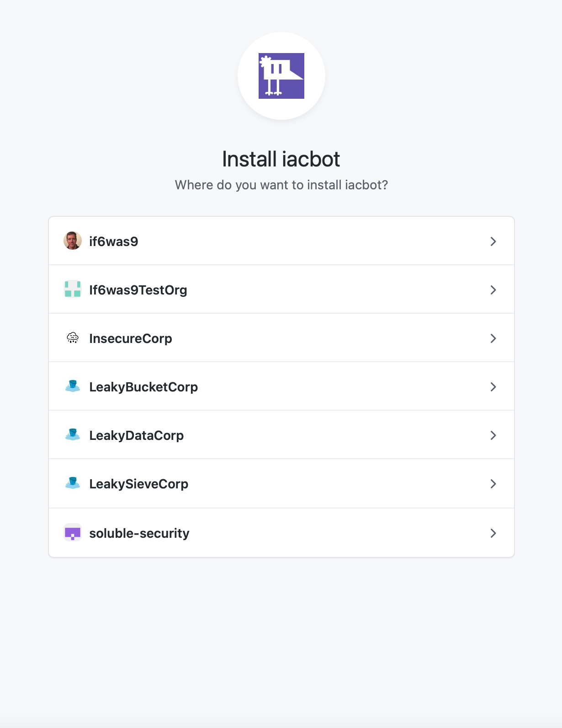
Task: Open chevron arrow on if6was9 row
Action: click(x=493, y=241)
